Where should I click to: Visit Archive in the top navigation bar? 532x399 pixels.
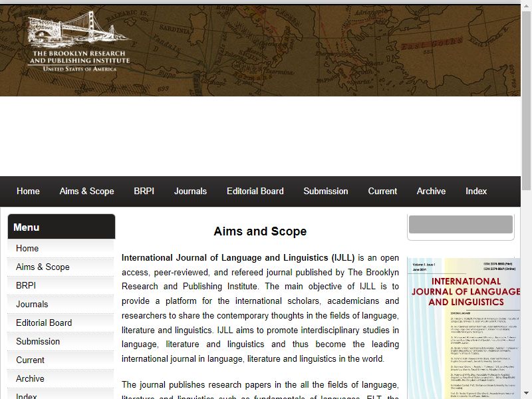coord(431,192)
